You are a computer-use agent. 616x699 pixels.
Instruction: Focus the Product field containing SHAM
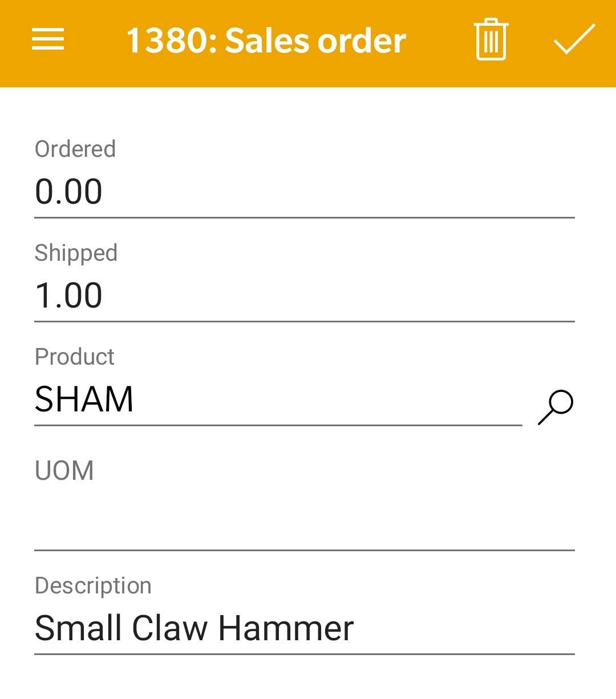tap(278, 399)
